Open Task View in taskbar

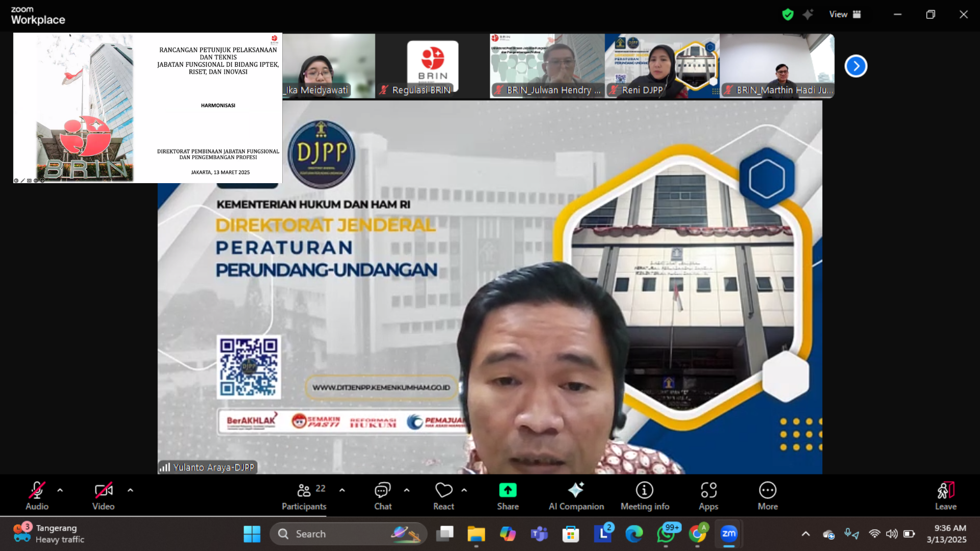[445, 534]
